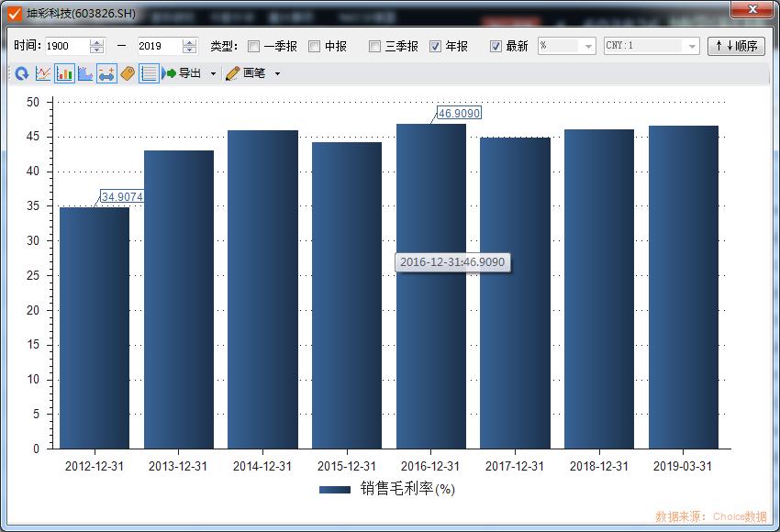Open the 导出 export dropdown arrow
Image resolution: width=780 pixels, height=532 pixels.
[x=212, y=73]
